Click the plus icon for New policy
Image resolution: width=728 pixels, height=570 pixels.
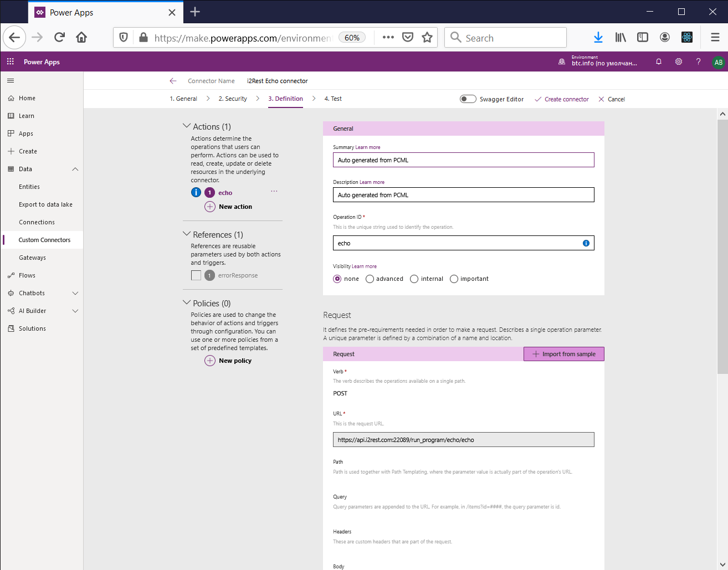coord(210,361)
